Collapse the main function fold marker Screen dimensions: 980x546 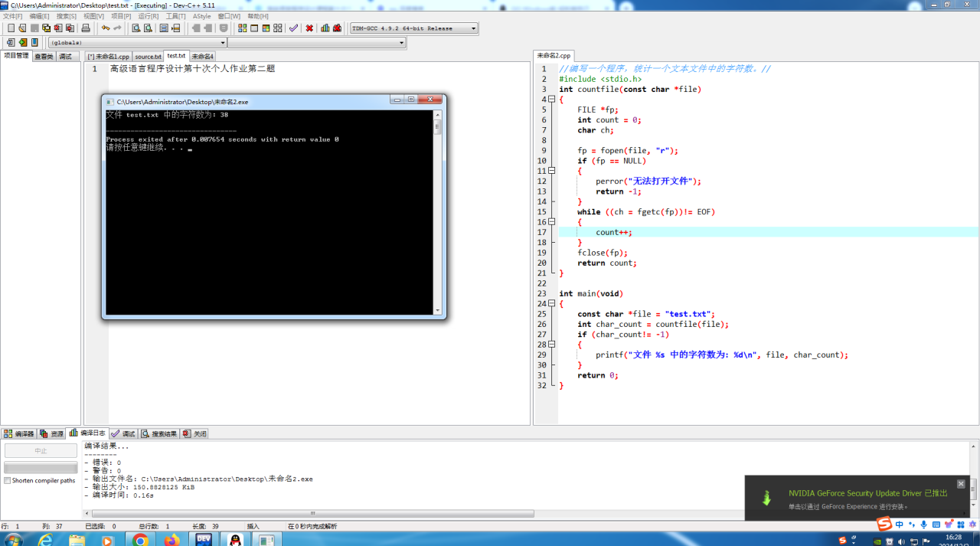[551, 304]
